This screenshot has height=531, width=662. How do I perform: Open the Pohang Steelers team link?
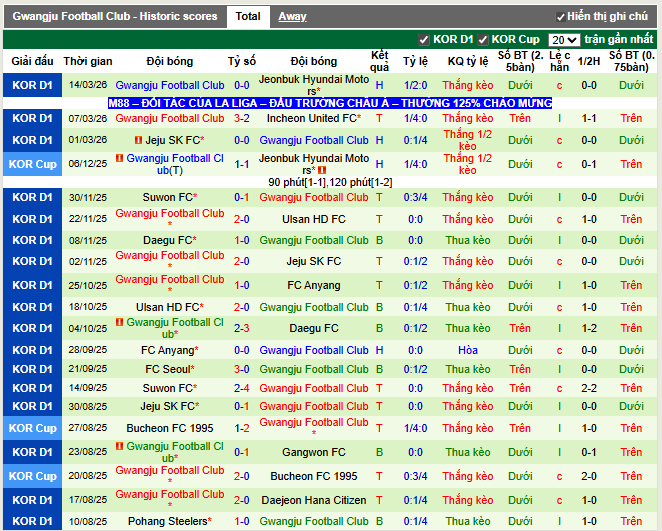pyautogui.click(x=167, y=521)
